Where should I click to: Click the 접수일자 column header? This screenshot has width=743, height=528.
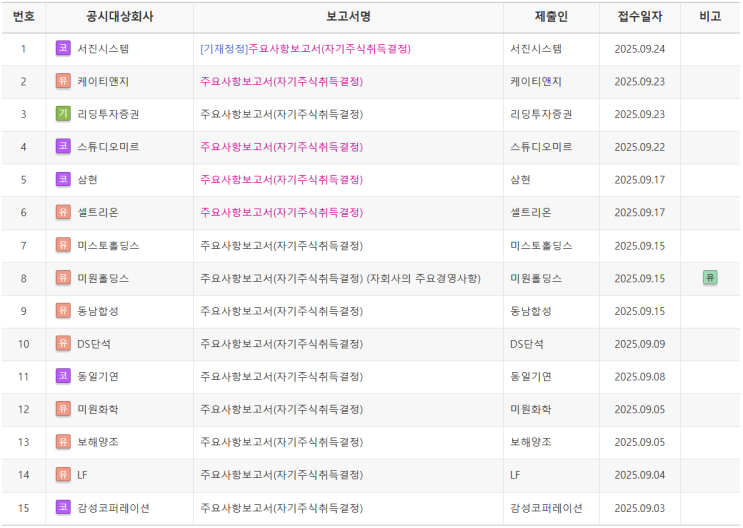(x=640, y=17)
